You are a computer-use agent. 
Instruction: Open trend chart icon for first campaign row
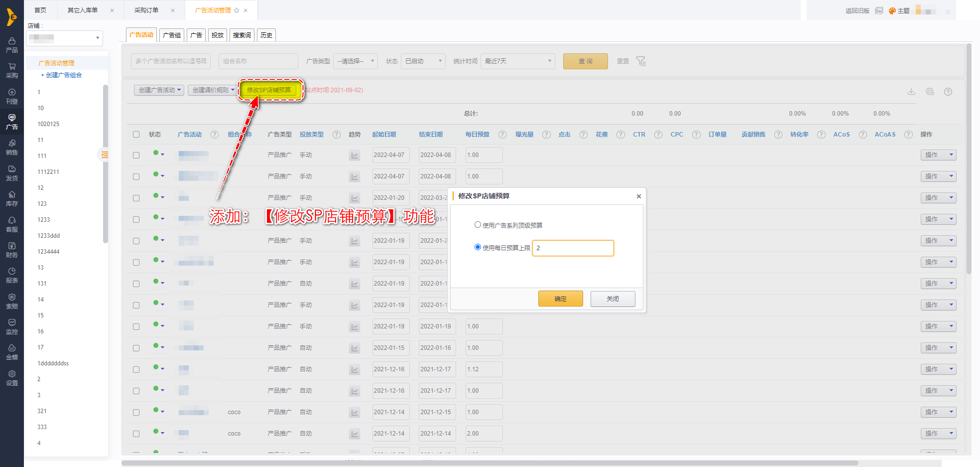tap(355, 156)
